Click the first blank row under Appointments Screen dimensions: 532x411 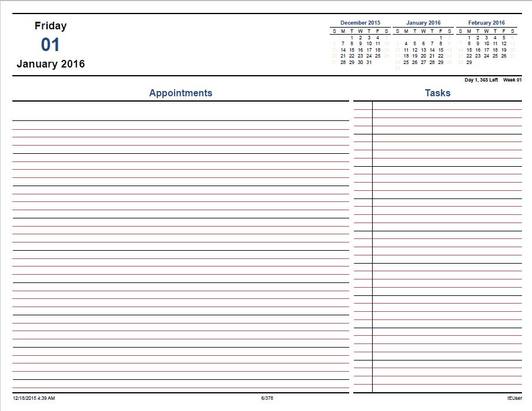click(x=180, y=111)
